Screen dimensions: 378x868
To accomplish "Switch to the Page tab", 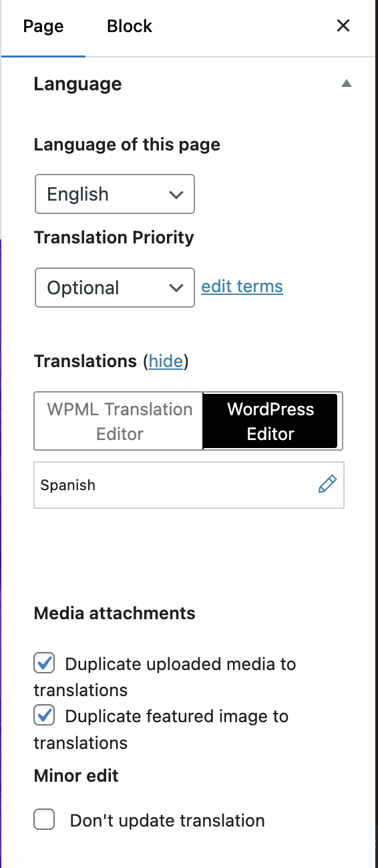I will point(43,27).
